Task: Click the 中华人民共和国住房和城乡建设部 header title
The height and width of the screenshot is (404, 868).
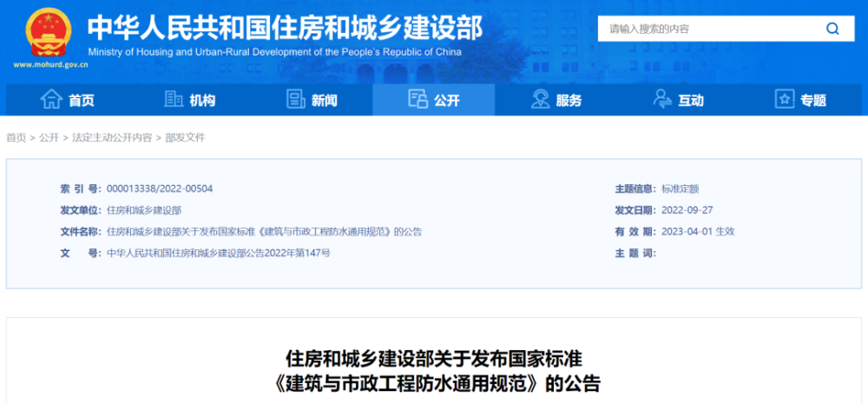Action: (x=285, y=27)
